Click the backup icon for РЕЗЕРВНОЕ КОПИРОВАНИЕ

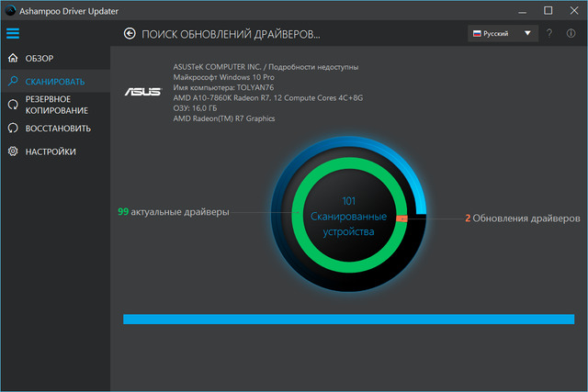(13, 105)
